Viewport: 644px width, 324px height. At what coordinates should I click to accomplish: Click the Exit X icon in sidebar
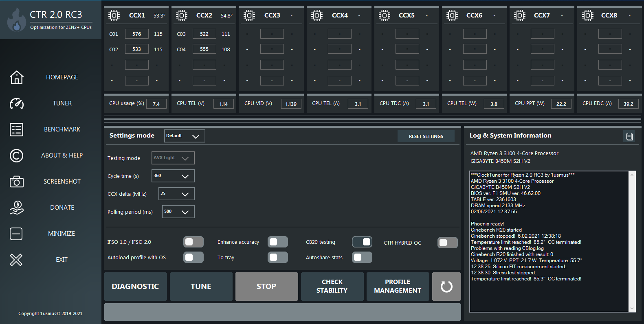[16, 260]
